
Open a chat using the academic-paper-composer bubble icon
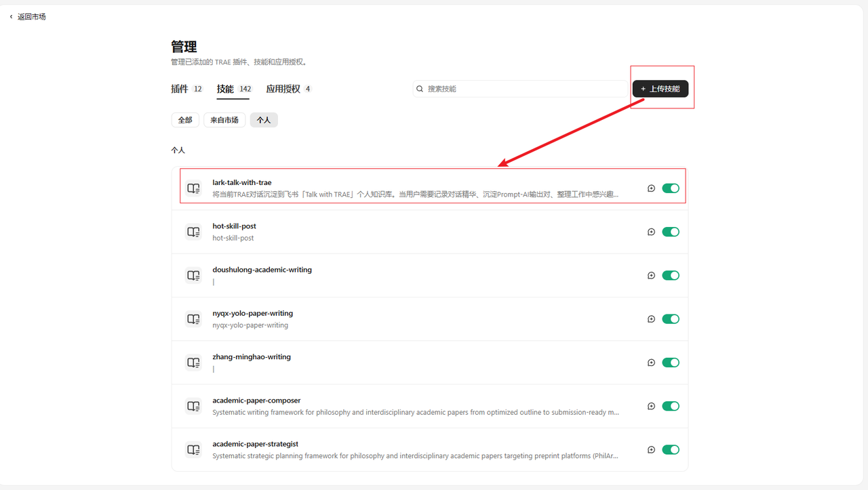(x=651, y=406)
